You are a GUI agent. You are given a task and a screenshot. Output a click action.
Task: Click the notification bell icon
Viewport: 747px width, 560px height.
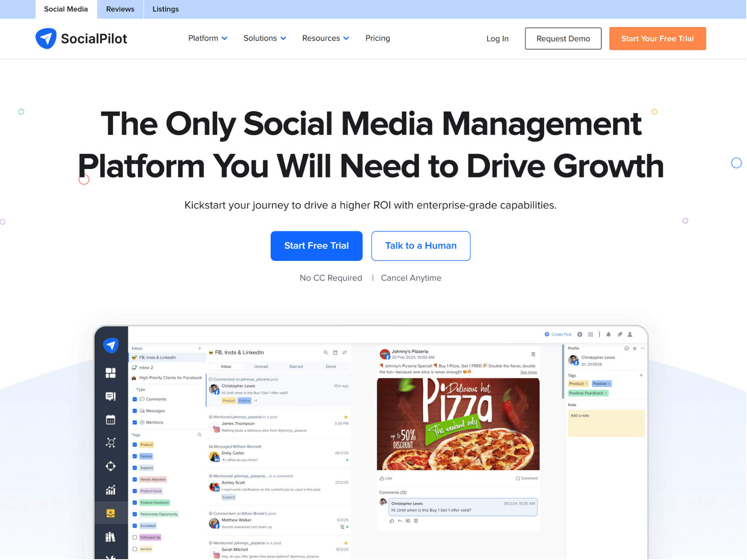point(609,335)
